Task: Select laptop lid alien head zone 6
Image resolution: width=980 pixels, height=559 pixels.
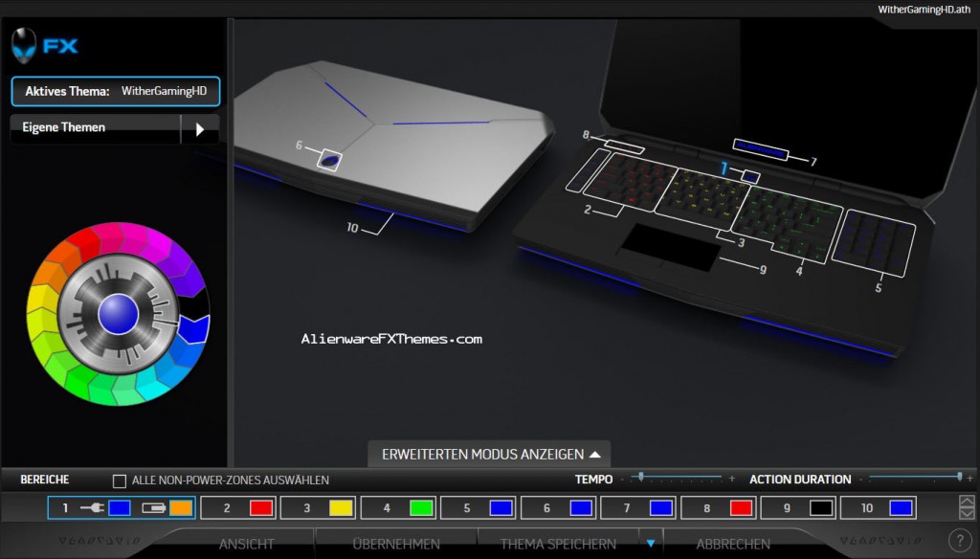Action: [x=329, y=161]
